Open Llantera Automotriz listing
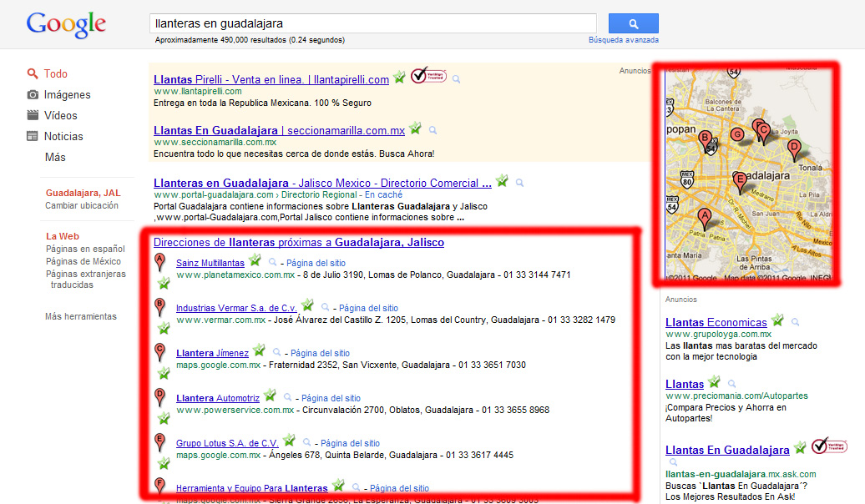Viewport: 865px width, 504px height. [218, 398]
